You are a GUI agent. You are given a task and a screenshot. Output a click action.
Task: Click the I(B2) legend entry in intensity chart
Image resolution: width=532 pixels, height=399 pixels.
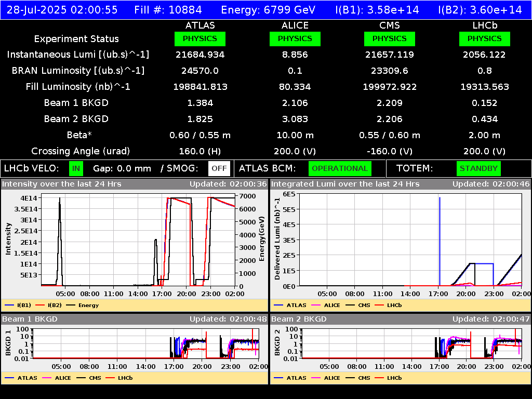point(48,305)
